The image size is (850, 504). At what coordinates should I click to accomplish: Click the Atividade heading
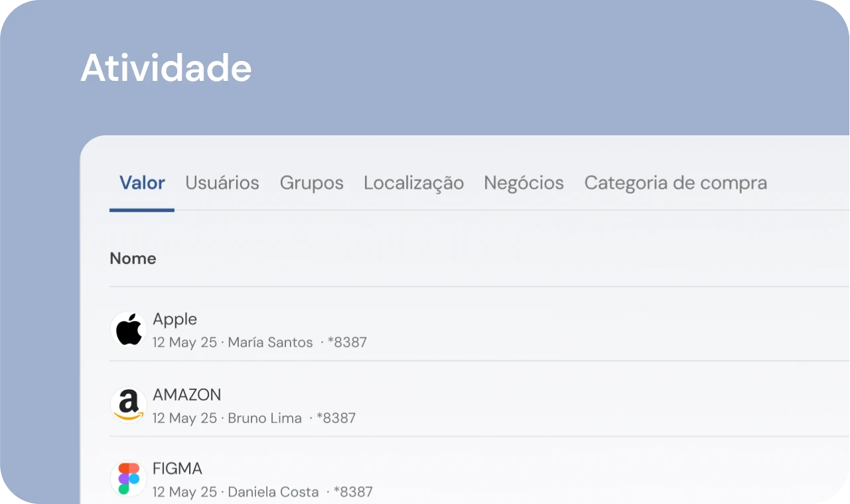166,67
